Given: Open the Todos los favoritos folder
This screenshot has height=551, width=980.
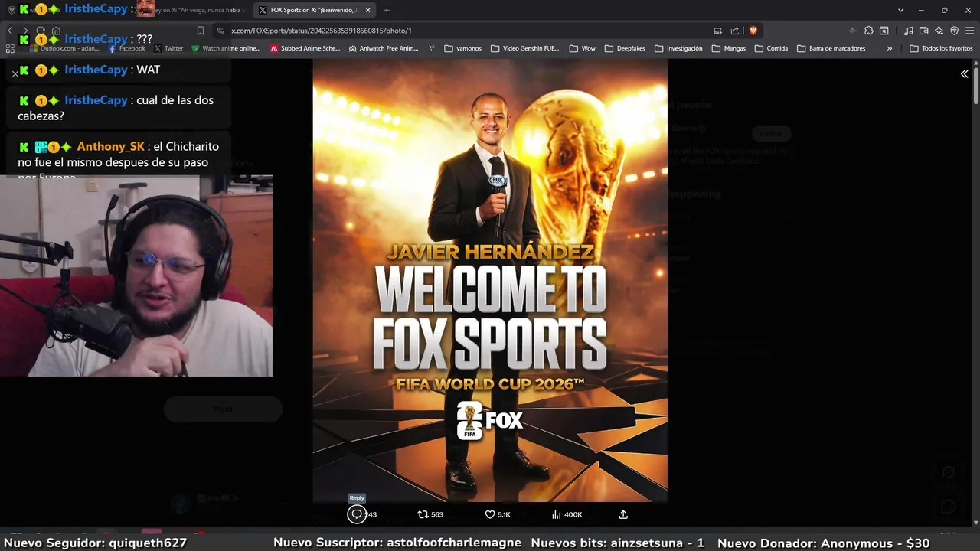Looking at the screenshot, I should point(941,48).
